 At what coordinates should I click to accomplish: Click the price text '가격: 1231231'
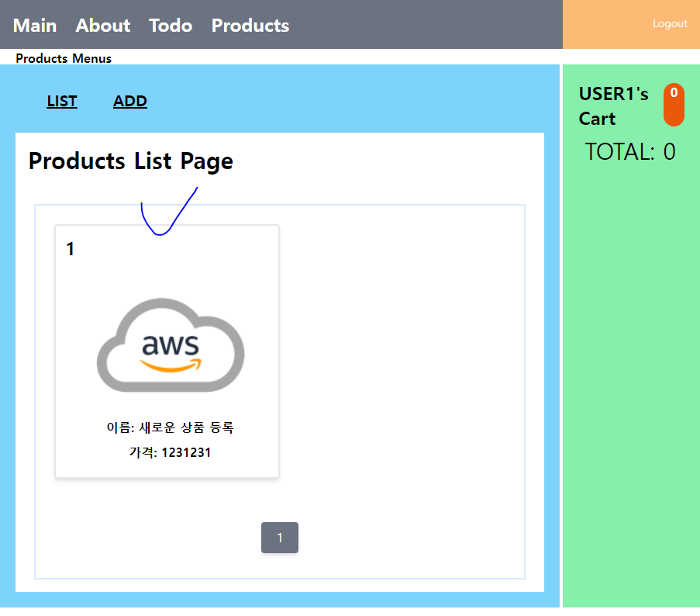click(x=170, y=452)
